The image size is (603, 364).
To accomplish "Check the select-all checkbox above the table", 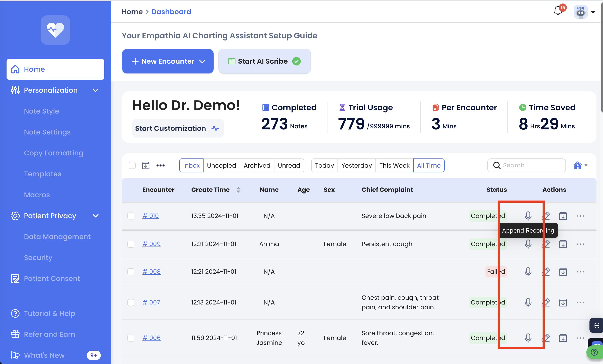I will tap(132, 165).
